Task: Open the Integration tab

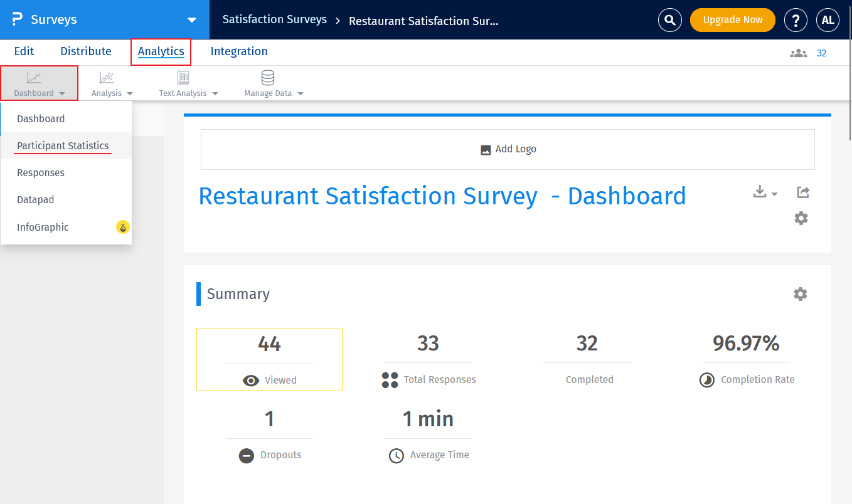Action: pos(239,51)
